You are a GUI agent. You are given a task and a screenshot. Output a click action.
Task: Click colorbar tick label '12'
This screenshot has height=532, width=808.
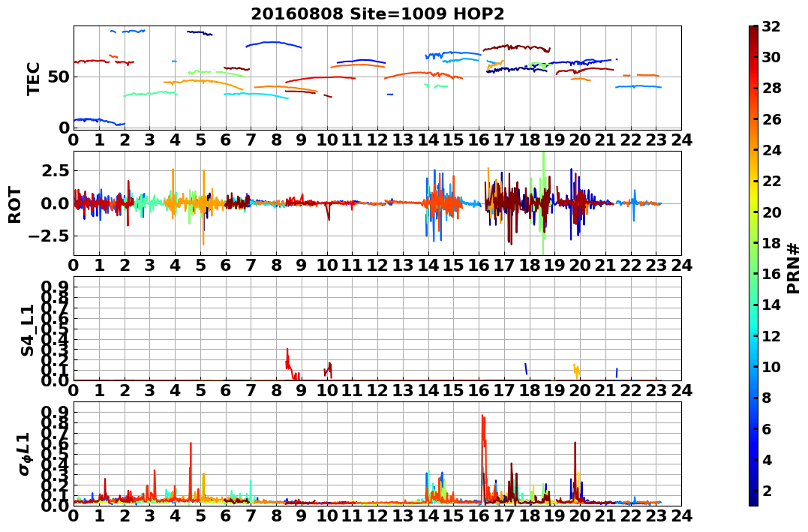click(771, 336)
